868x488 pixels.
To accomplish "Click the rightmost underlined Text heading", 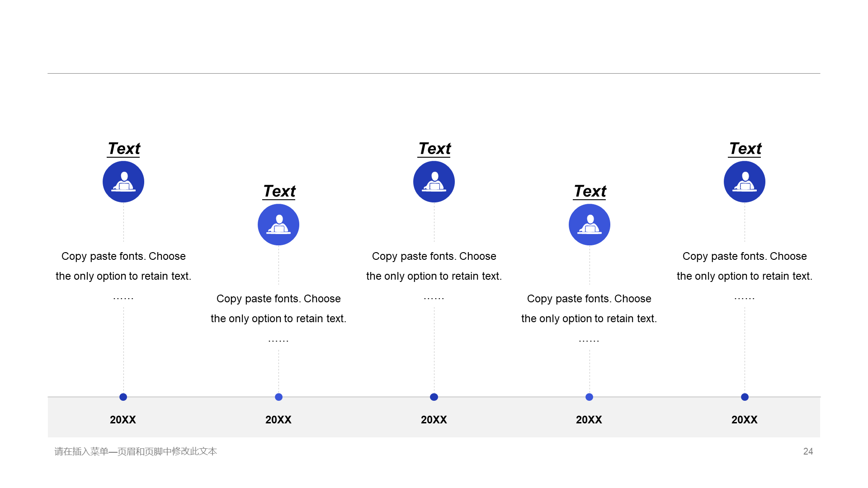I will 745,149.
